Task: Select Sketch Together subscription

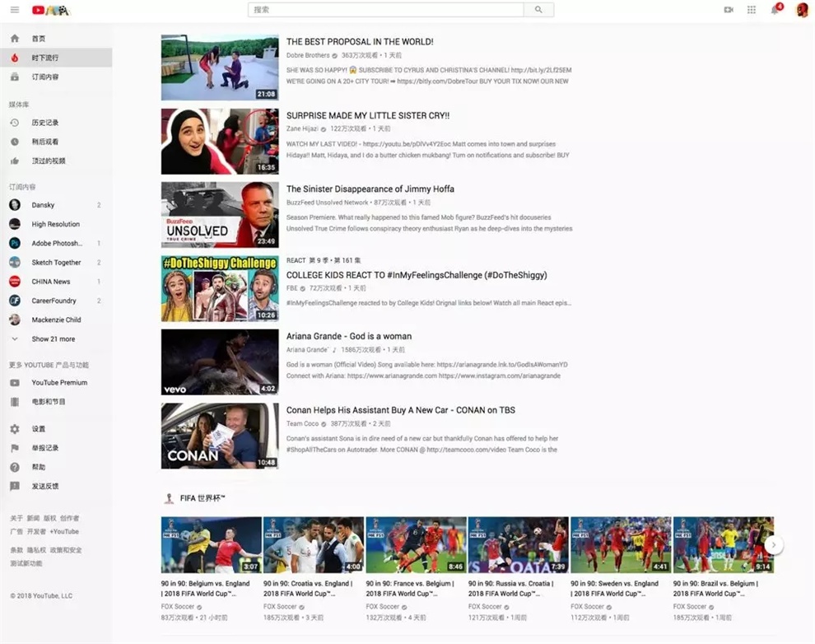Action: (56, 263)
